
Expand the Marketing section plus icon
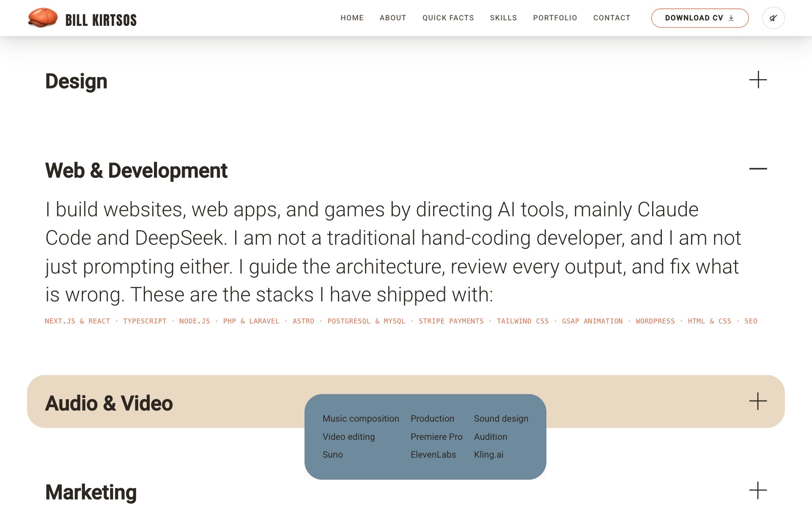coord(758,490)
